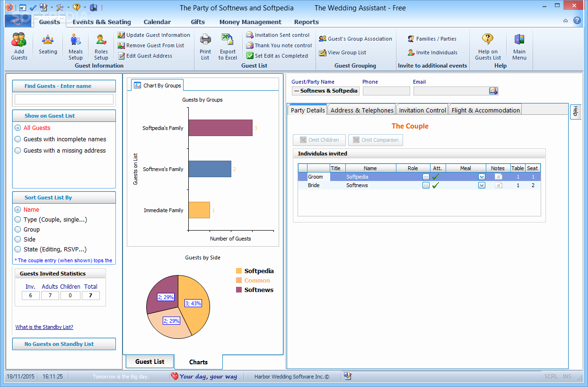Open Money Management tab
Screen dimensions: 588x387
(x=250, y=22)
